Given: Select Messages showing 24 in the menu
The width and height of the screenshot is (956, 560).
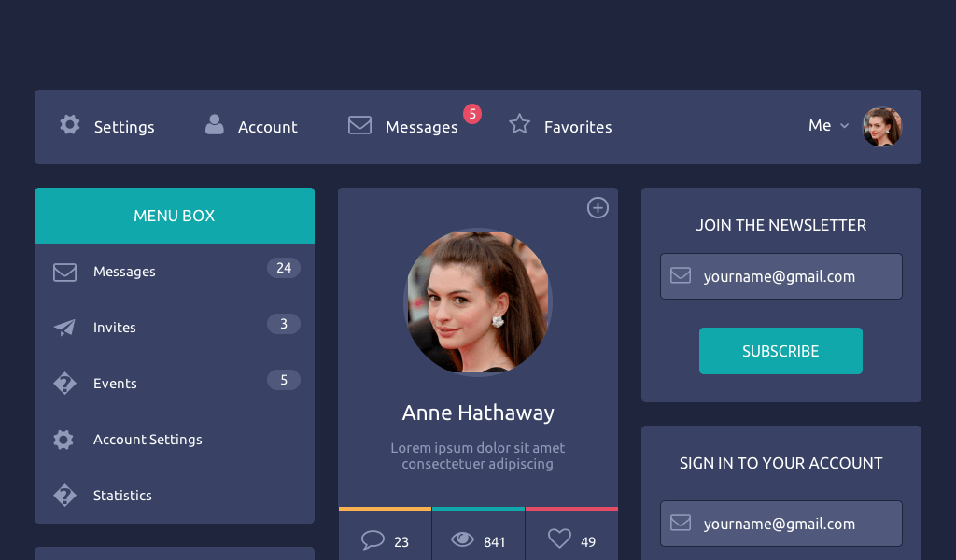Looking at the screenshot, I should click(123, 272).
